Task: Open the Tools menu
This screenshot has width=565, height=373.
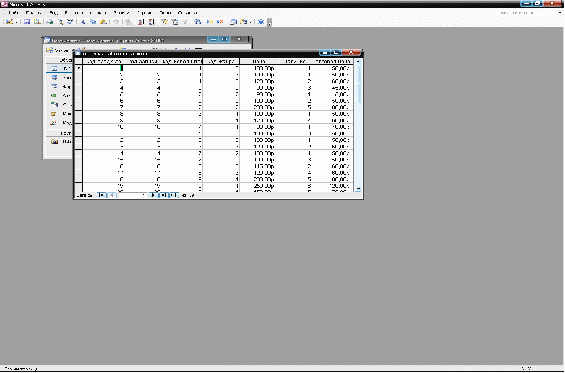Action: click(144, 13)
